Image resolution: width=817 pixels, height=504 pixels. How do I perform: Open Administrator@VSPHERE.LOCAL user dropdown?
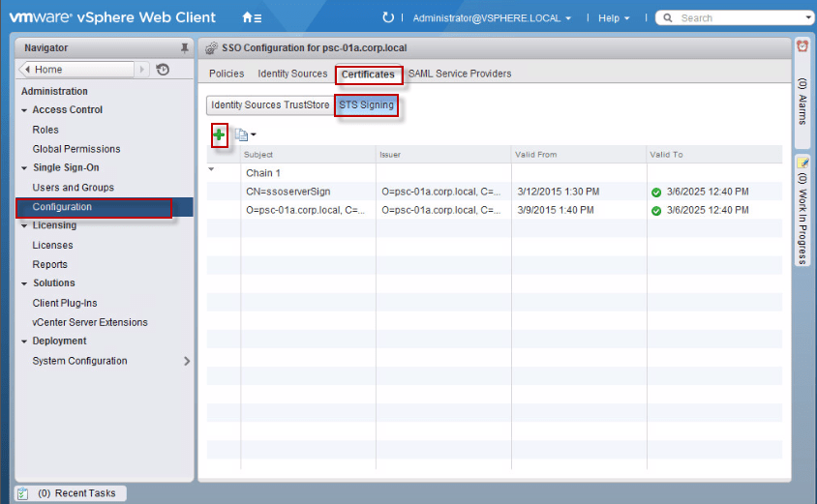[x=492, y=18]
